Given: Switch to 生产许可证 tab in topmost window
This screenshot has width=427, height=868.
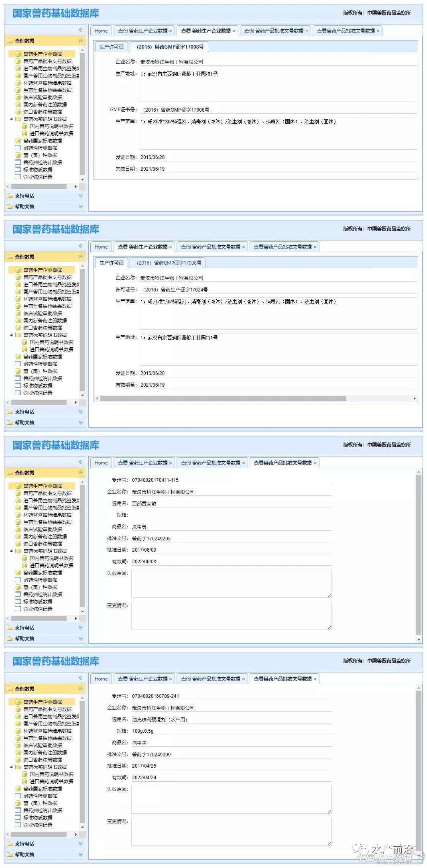Looking at the screenshot, I should tap(112, 47).
